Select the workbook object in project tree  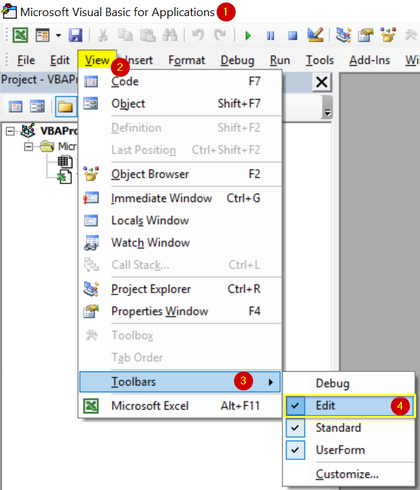pos(65,176)
